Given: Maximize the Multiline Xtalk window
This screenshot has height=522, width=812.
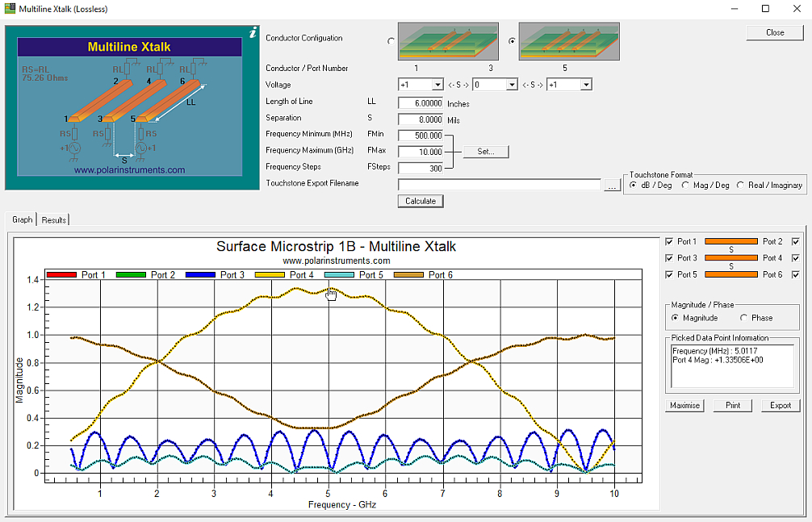Looking at the screenshot, I should (x=765, y=9).
